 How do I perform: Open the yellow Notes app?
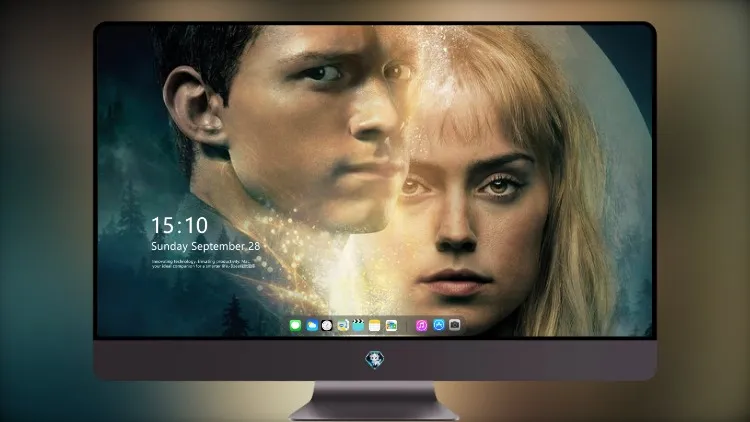click(375, 325)
